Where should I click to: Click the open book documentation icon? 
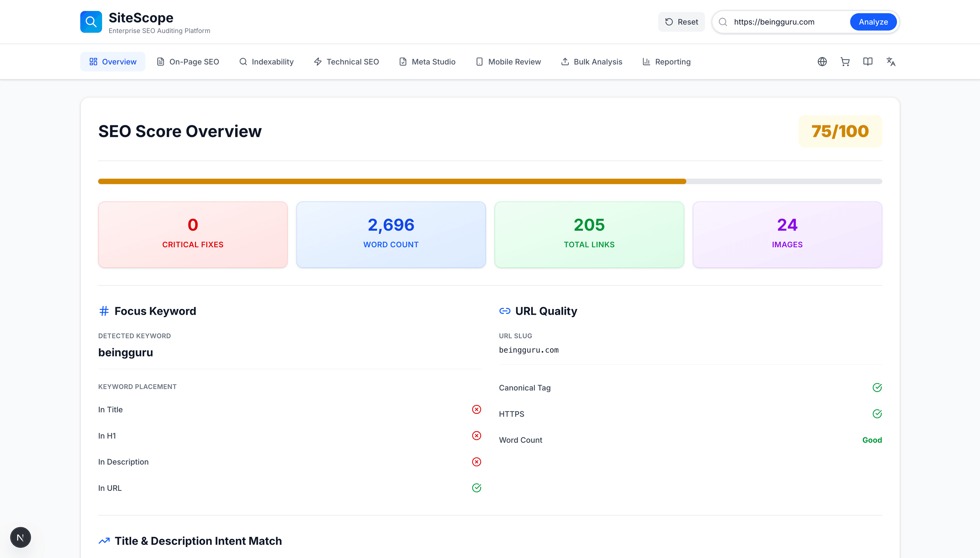pyautogui.click(x=868, y=62)
